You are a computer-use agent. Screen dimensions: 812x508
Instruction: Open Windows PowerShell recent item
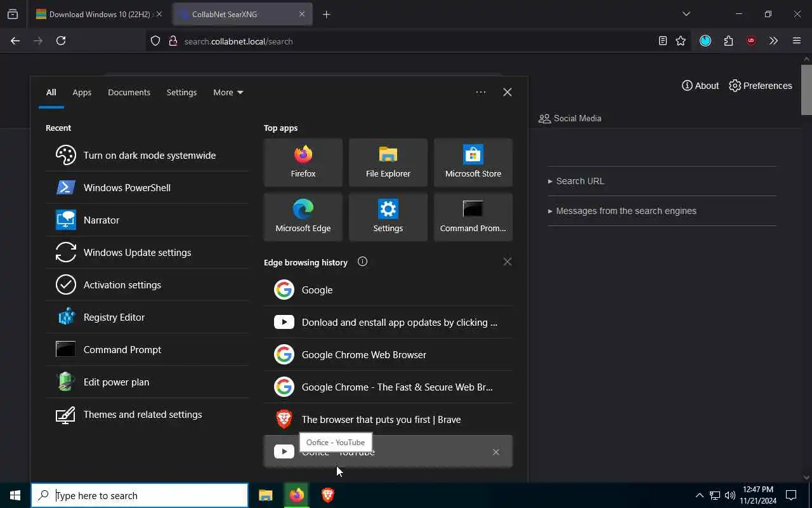[x=147, y=187]
